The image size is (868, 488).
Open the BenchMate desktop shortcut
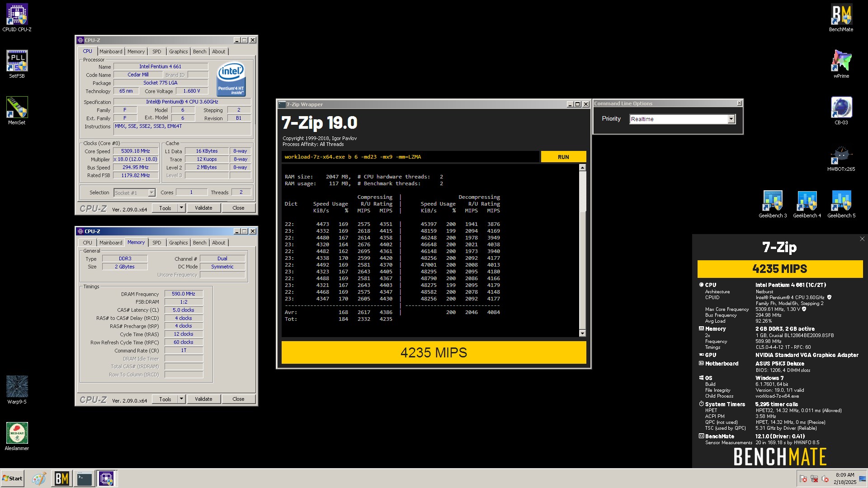tap(841, 18)
